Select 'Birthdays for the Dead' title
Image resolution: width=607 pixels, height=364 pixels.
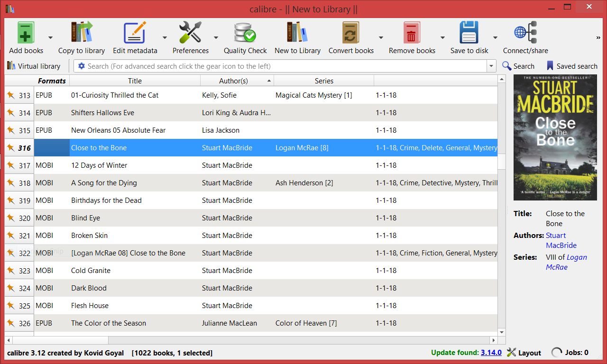[106, 200]
